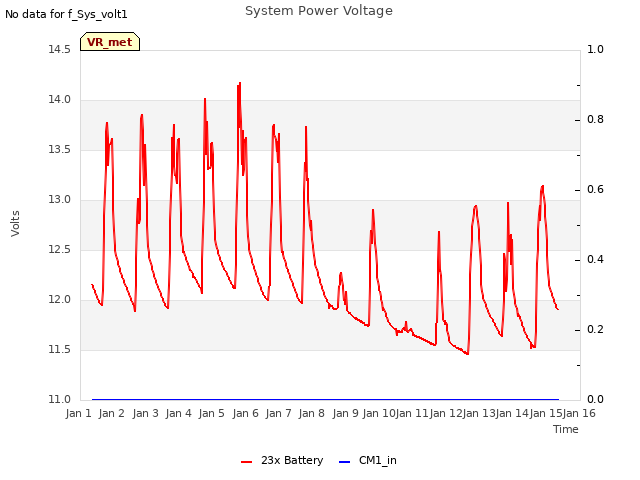
Task: Click the Jan 8 x-axis tick label
Action: pos(311,413)
